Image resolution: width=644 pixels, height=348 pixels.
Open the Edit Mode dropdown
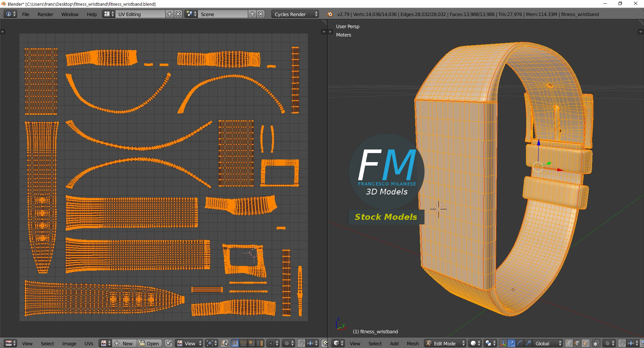point(445,343)
